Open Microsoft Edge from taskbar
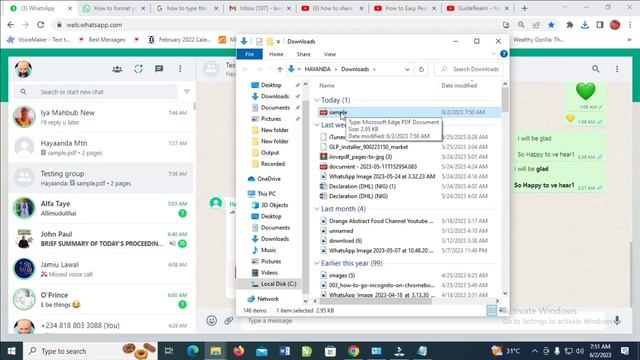Screen dimensions: 640x360 (193, 351)
